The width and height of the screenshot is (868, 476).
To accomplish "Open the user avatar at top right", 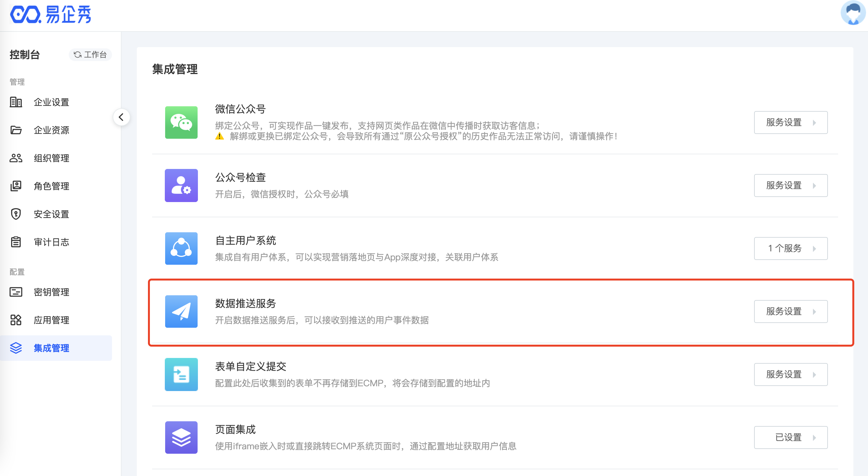I will point(853,13).
